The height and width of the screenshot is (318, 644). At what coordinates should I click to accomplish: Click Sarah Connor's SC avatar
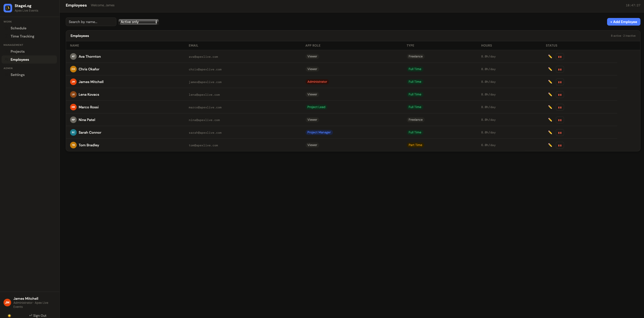point(73,132)
